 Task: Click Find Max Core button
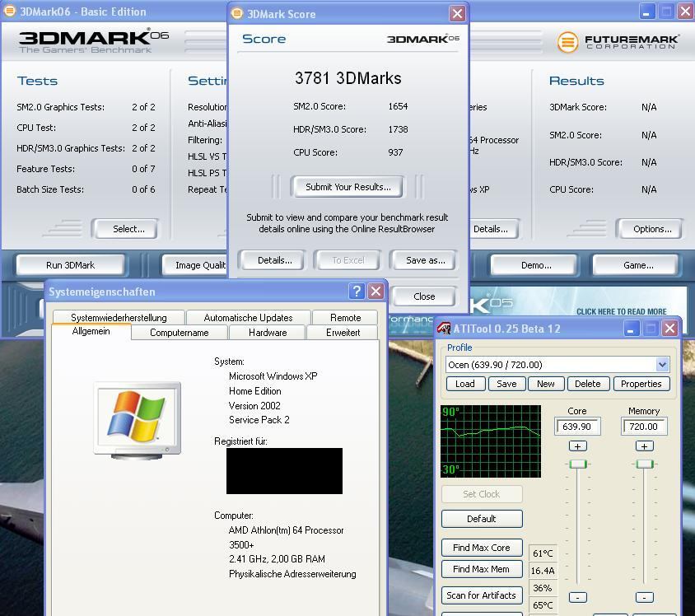[482, 548]
